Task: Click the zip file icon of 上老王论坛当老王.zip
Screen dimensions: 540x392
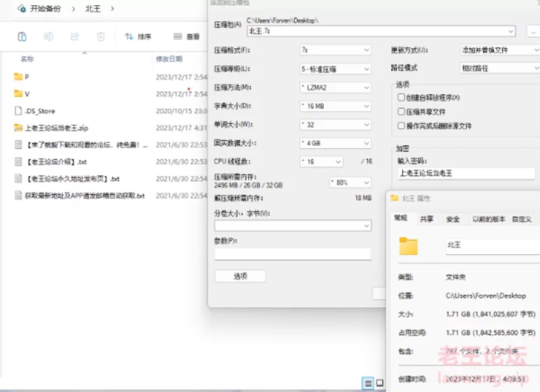Action: click(x=19, y=128)
